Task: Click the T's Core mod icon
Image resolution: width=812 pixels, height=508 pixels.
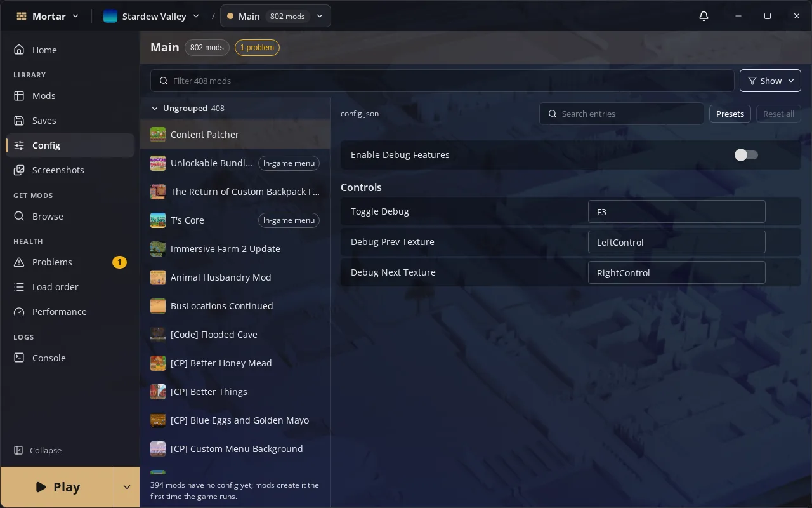Action: pos(158,220)
